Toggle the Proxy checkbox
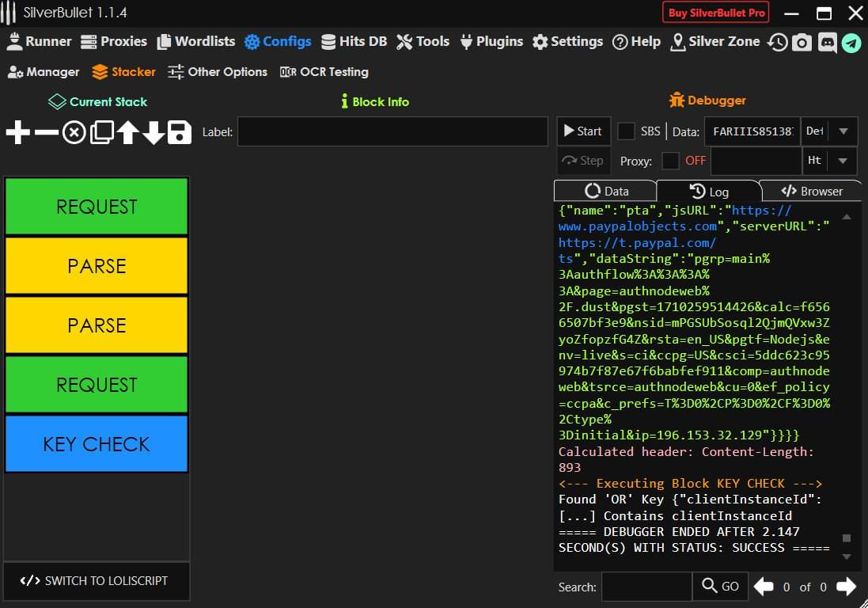Screen dimensions: 868x608 [x=670, y=161]
